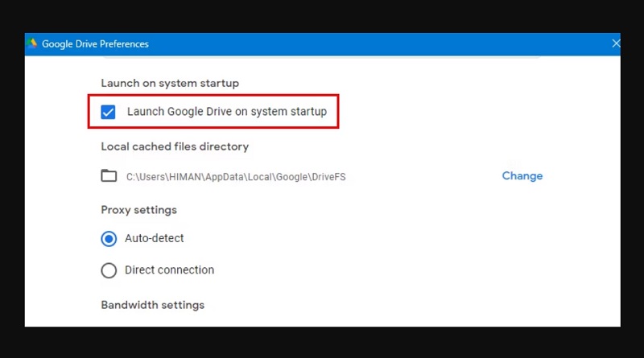This screenshot has height=358, width=644.
Task: Click 'DriveFS' at end of cache path
Action: pyautogui.click(x=328, y=176)
